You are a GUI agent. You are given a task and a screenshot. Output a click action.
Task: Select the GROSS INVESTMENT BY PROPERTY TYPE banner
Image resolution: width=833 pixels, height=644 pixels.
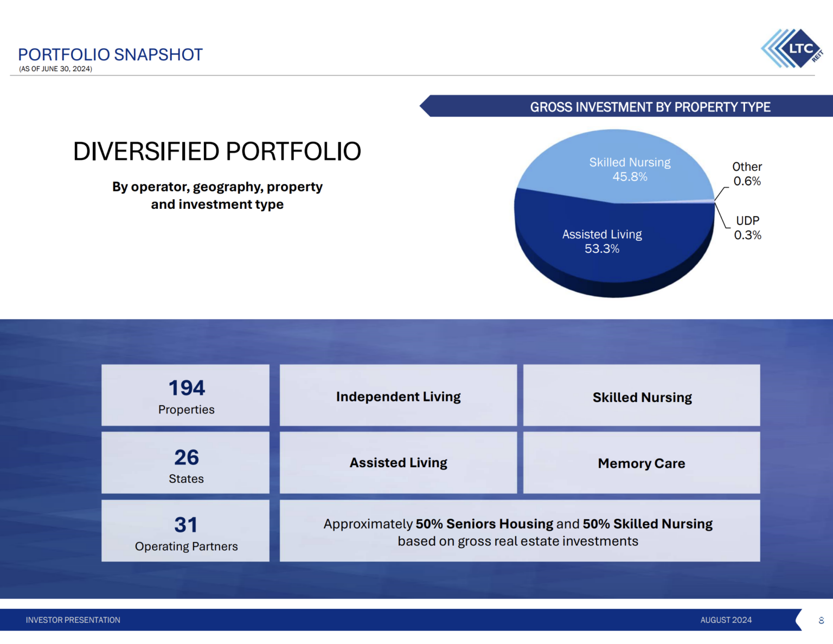[650, 106]
